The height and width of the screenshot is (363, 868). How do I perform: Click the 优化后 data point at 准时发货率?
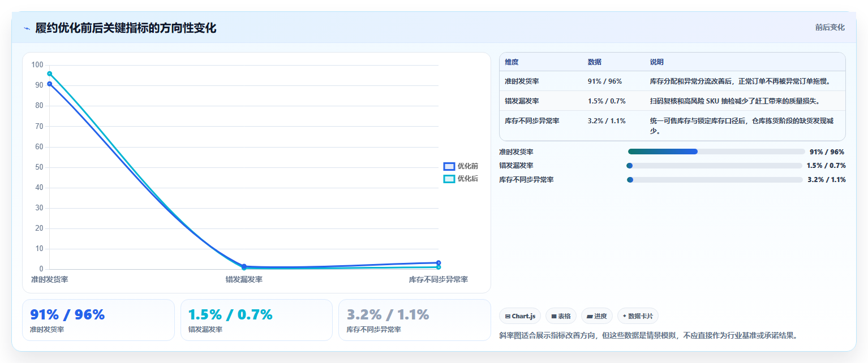50,74
